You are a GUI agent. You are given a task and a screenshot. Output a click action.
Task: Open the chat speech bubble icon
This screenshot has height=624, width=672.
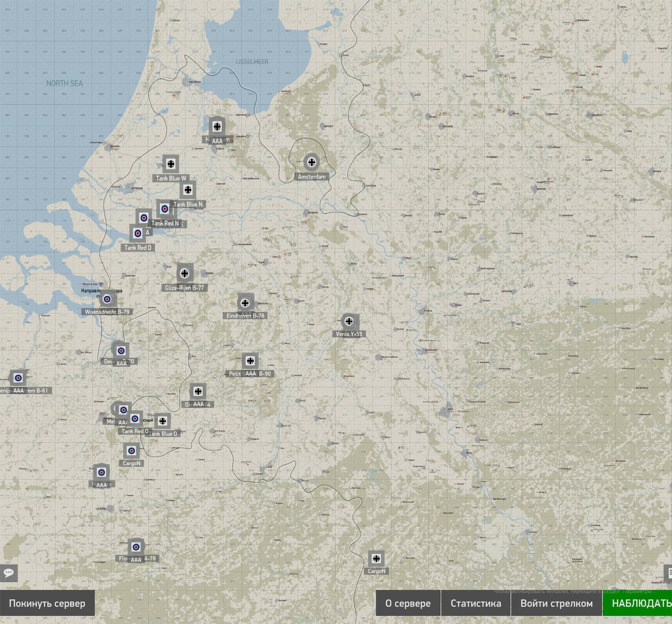pyautogui.click(x=9, y=573)
